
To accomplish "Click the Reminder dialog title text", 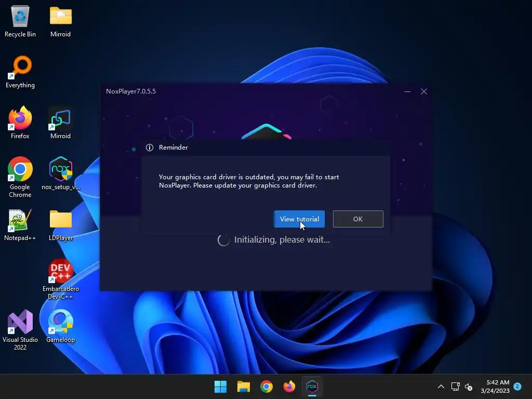I will point(174,148).
